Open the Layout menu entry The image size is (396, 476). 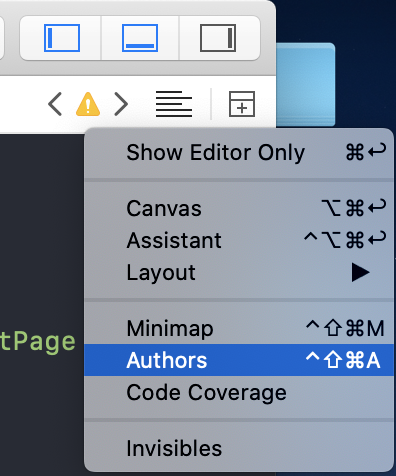(239, 272)
